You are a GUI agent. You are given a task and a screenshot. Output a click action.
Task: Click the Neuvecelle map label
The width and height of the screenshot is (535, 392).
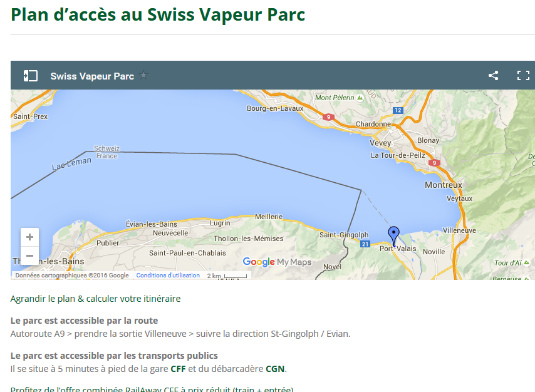pyautogui.click(x=170, y=233)
